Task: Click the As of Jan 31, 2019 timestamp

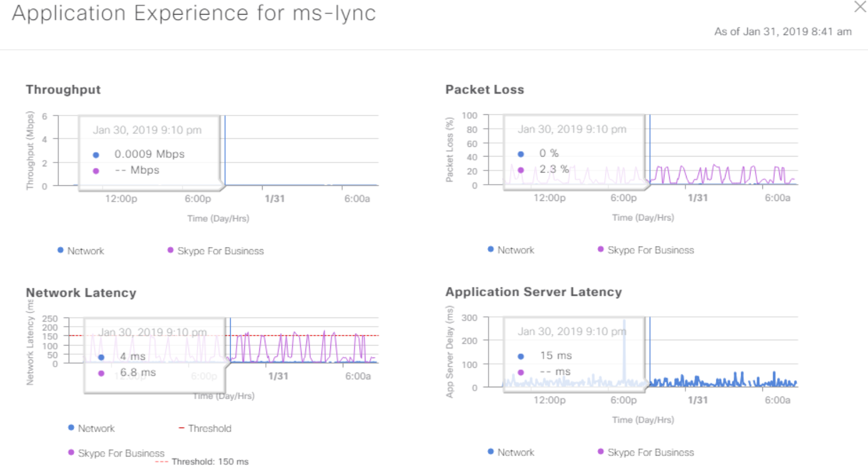Action: pyautogui.click(x=782, y=31)
